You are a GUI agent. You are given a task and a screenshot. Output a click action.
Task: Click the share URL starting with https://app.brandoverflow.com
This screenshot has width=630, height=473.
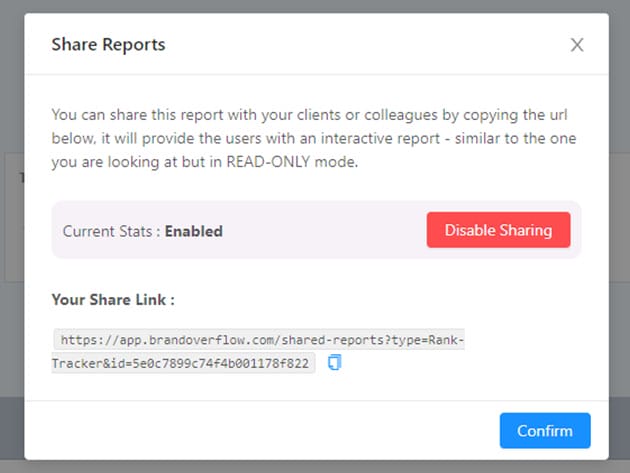(x=260, y=340)
